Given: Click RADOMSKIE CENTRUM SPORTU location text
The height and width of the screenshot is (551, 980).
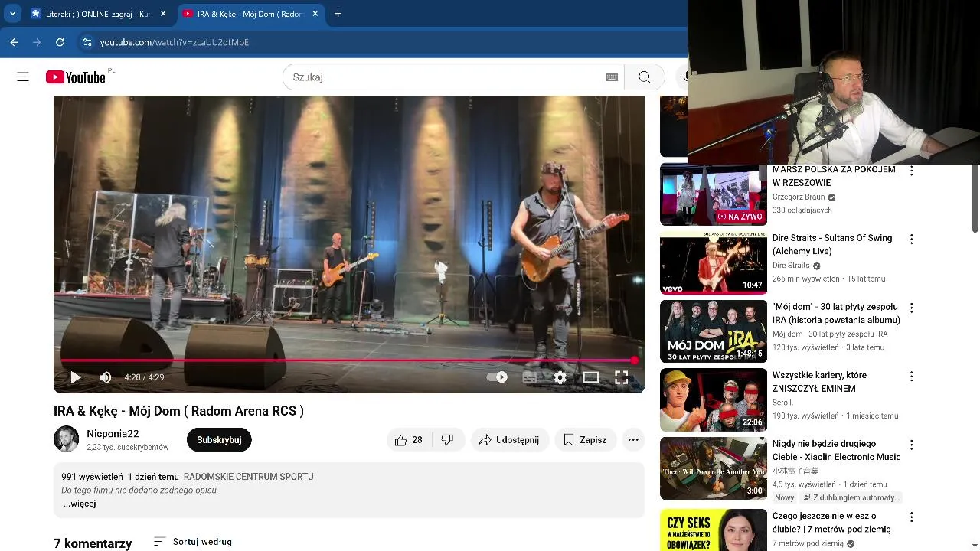Looking at the screenshot, I should [249, 477].
